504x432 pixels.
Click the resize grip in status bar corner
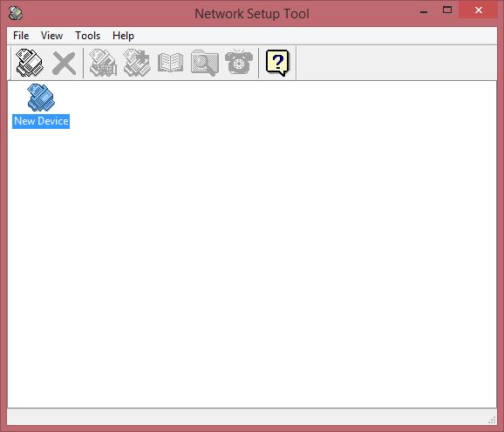[492, 420]
